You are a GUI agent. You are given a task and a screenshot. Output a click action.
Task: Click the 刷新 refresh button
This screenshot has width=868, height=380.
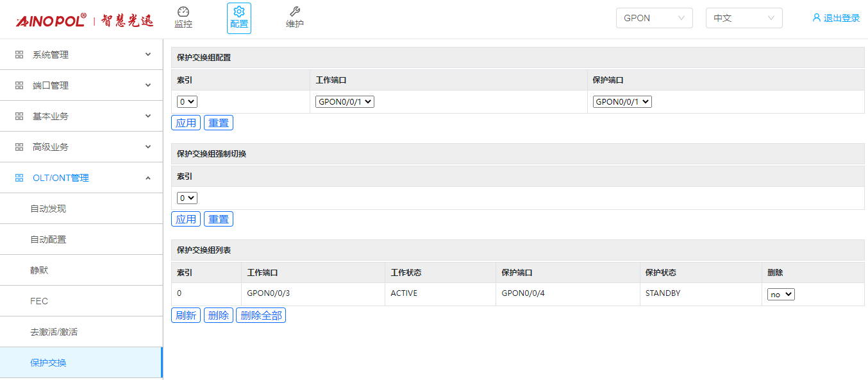pos(186,315)
